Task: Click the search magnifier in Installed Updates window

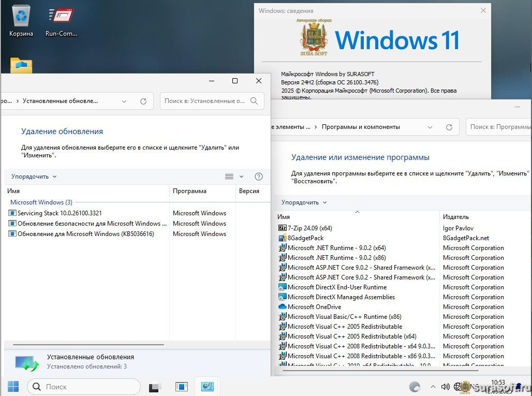Action: [254, 101]
